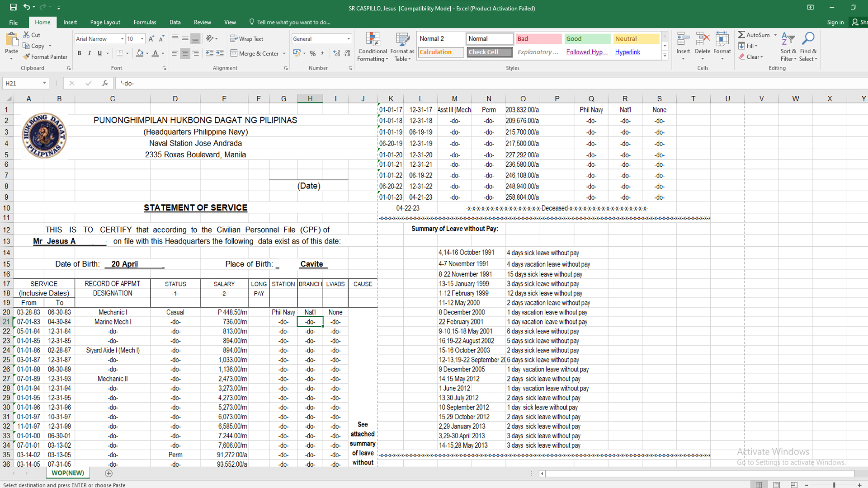Add a new sheet with plus icon
The image size is (868, 488).
pos(108,473)
